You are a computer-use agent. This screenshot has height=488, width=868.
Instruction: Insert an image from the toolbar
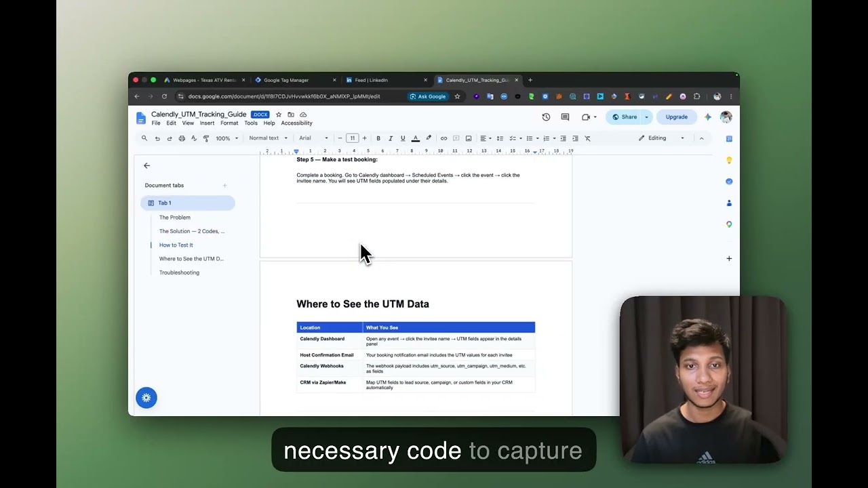[468, 138]
